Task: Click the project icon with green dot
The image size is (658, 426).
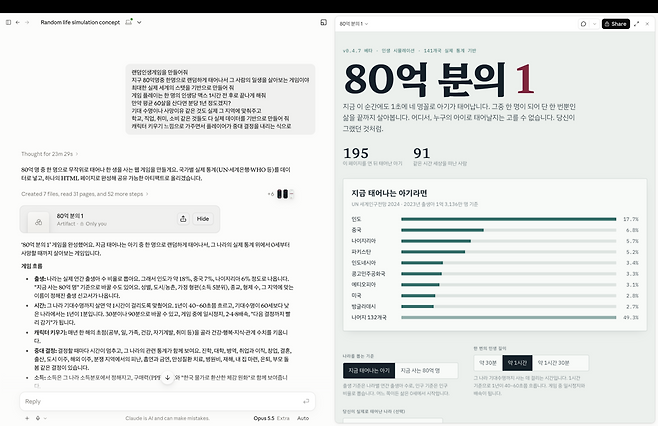Action: point(129,22)
